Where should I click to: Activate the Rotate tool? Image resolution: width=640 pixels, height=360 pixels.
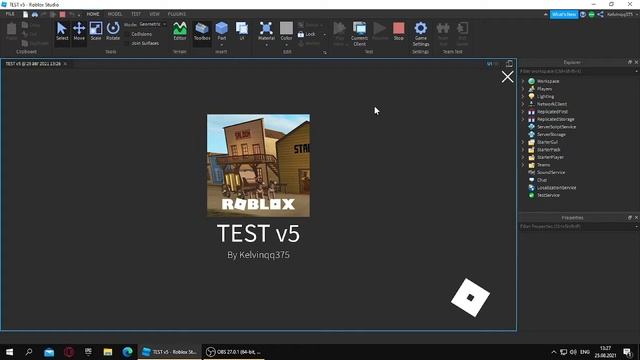tap(113, 31)
